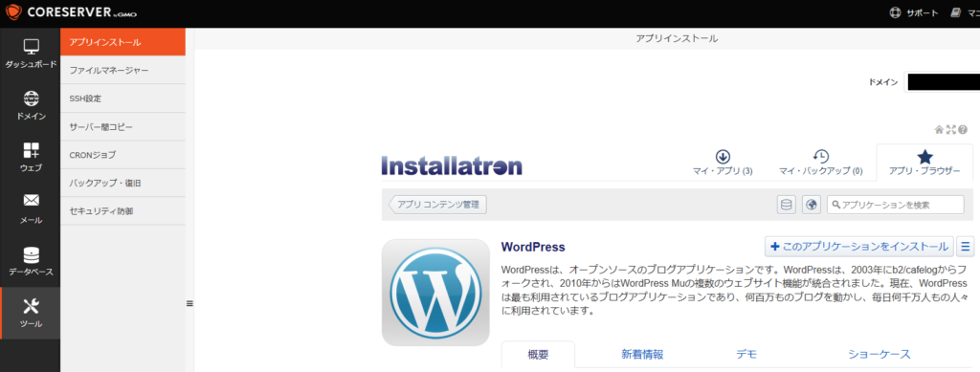Viewport: 980px width, 372px height.
Task: Select the アプリ・ブラウザー tab
Action: pyautogui.click(x=924, y=163)
